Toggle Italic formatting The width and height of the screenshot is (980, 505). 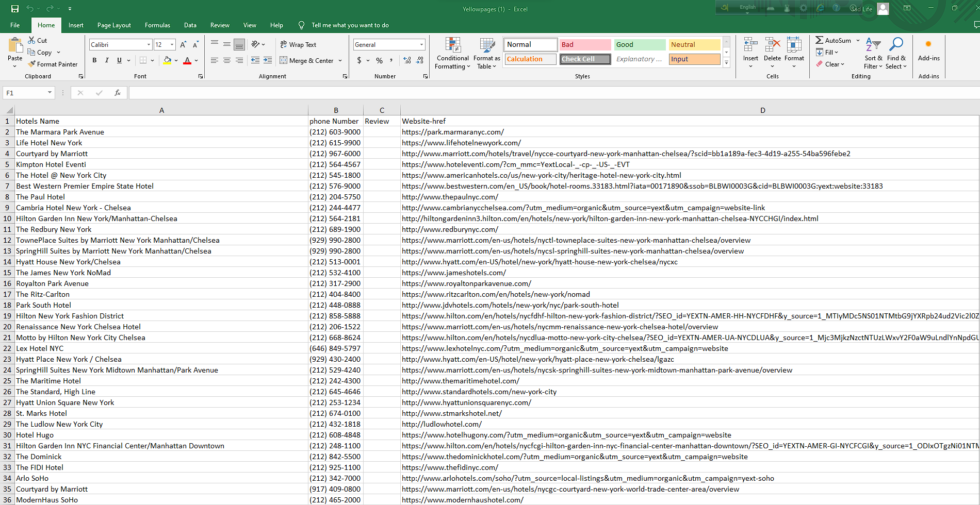pos(107,60)
